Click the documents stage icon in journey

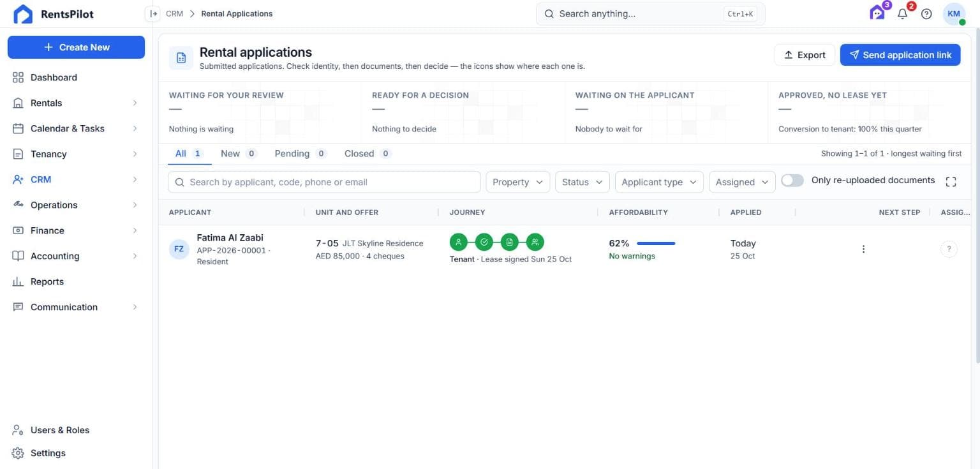tap(510, 242)
